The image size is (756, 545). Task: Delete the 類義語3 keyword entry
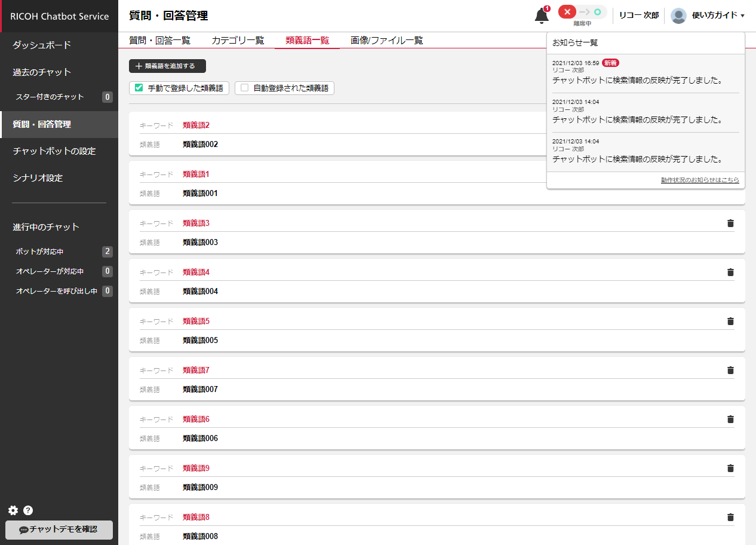tap(730, 223)
